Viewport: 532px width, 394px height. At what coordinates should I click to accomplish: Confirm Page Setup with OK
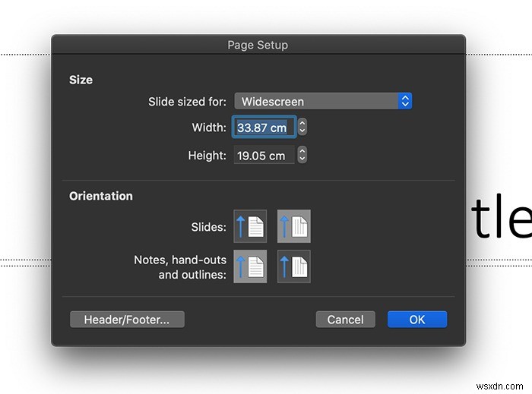click(x=417, y=320)
